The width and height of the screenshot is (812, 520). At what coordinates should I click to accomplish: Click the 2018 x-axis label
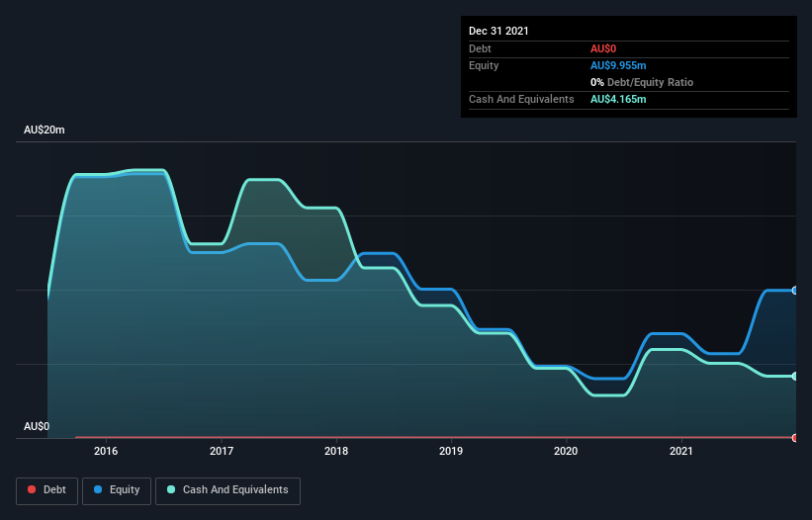point(336,451)
